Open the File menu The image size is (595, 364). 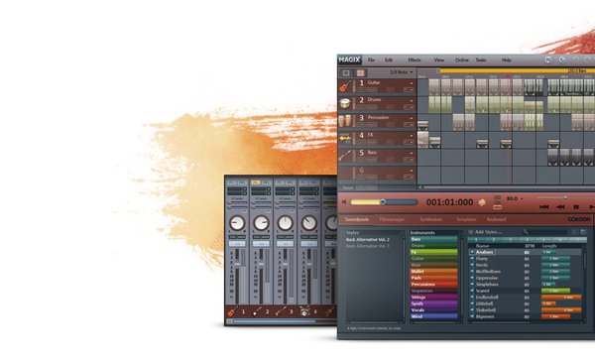pos(371,60)
